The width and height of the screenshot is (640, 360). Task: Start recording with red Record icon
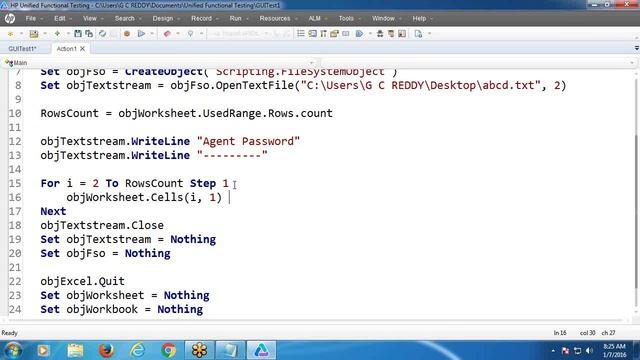pos(127,34)
